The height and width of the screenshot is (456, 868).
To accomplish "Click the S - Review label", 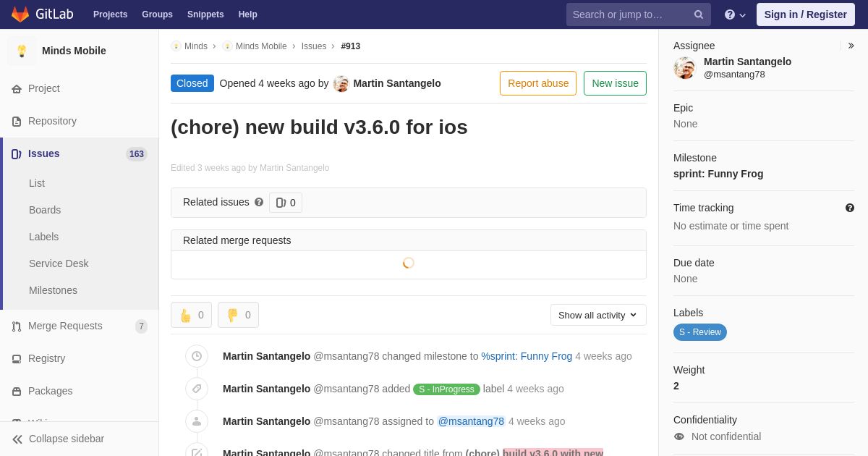I will tap(700, 332).
